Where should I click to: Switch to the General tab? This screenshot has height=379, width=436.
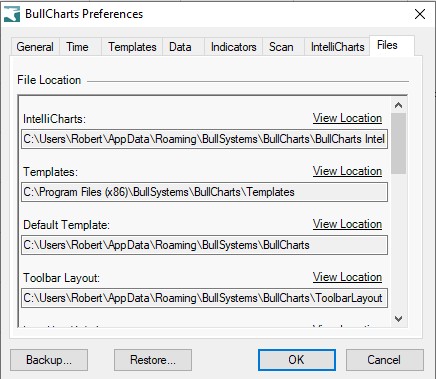(35, 47)
